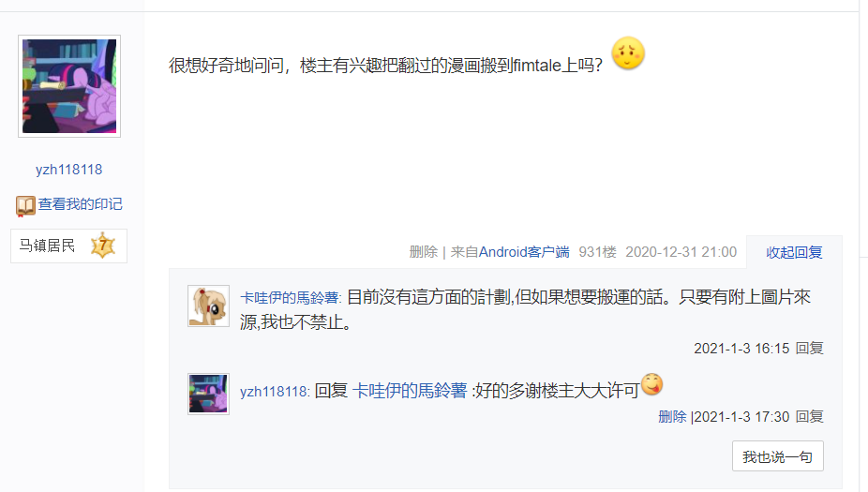Click the 卡哇伊的馬鈴薯 mention in the reply
Viewport: 868px width, 492px height.
410,391
